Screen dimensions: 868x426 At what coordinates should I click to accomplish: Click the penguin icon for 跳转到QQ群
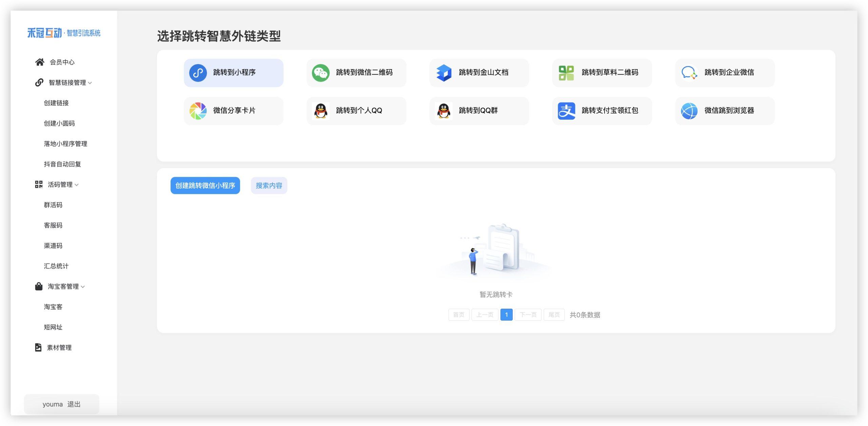[x=443, y=111]
